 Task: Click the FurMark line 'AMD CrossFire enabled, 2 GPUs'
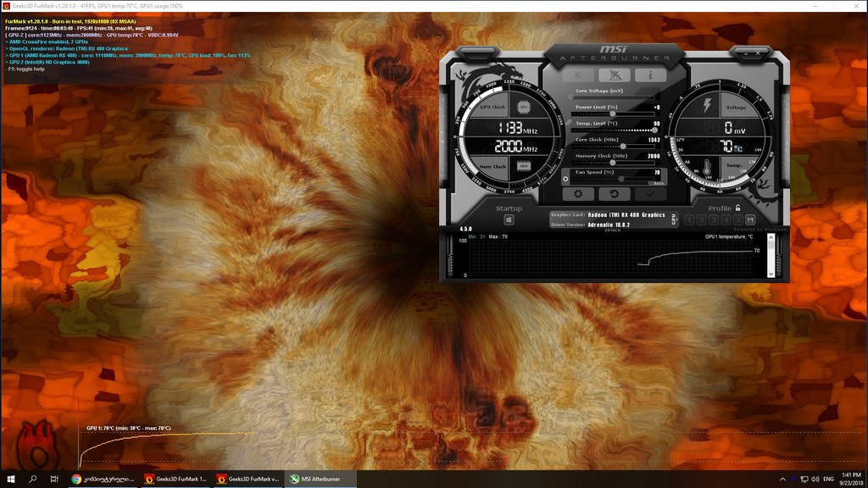click(x=47, y=42)
